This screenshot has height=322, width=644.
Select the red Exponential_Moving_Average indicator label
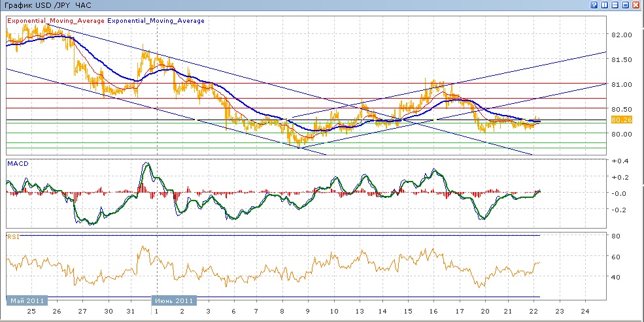pyautogui.click(x=56, y=21)
